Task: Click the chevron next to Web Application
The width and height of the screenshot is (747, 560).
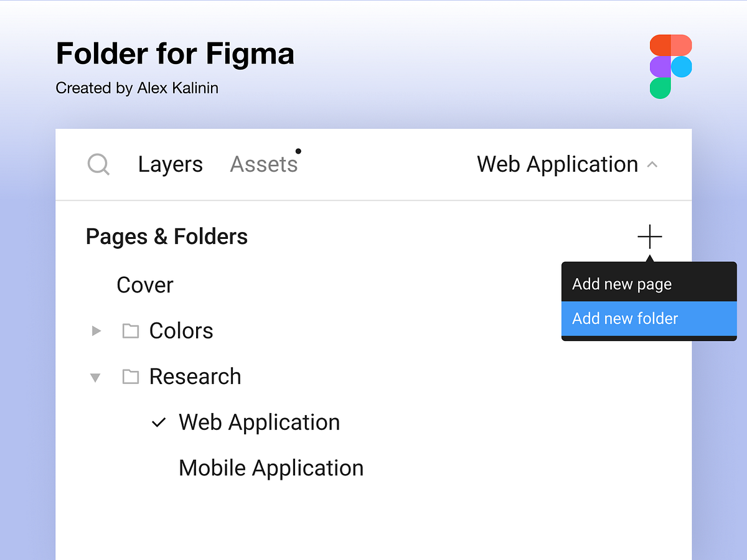Action: (x=652, y=165)
